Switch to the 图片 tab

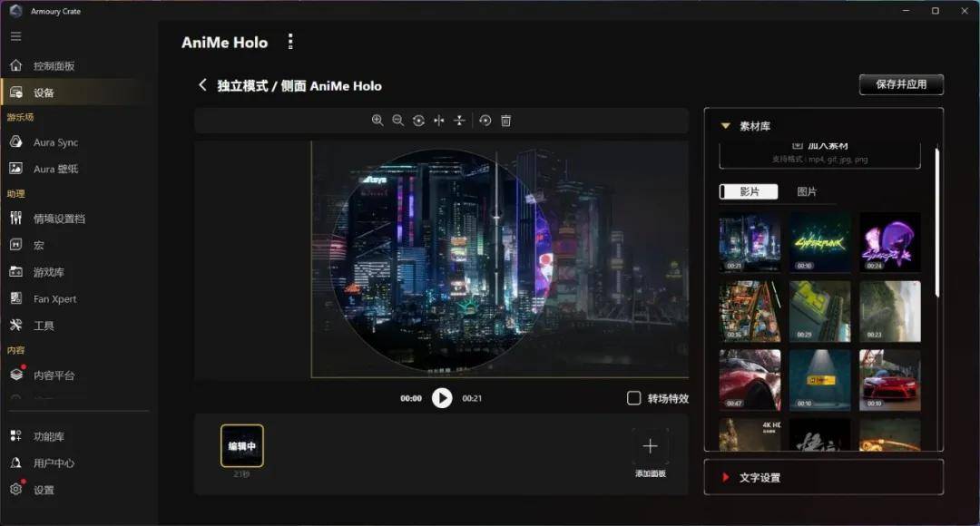point(807,191)
